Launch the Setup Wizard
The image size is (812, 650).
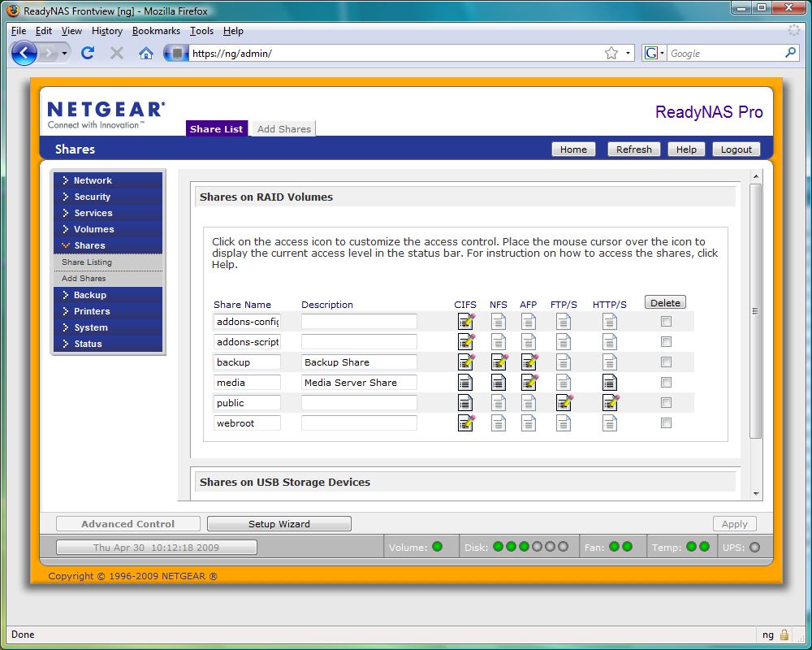(x=279, y=524)
